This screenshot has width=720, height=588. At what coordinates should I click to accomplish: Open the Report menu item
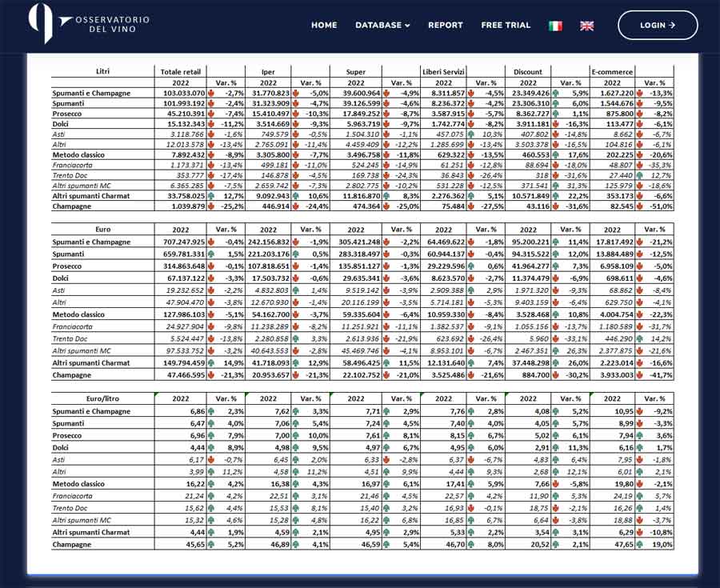click(x=446, y=26)
